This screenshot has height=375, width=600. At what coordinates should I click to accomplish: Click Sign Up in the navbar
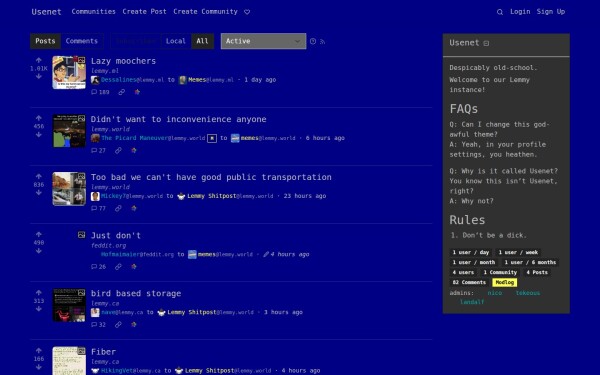(551, 12)
